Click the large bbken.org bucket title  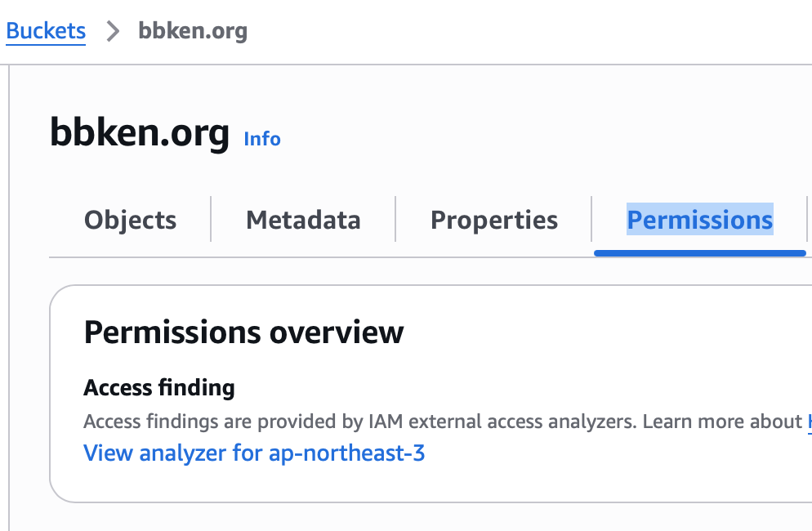(x=140, y=132)
